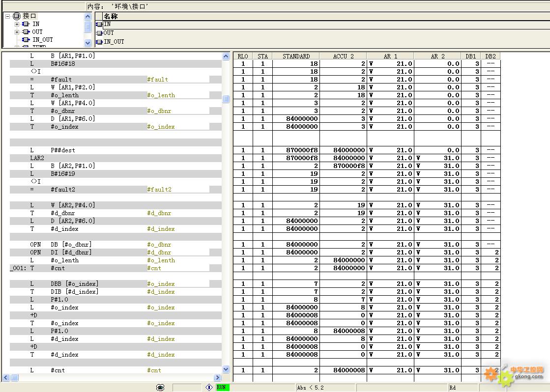Click the 名称 column header

pos(326,16)
